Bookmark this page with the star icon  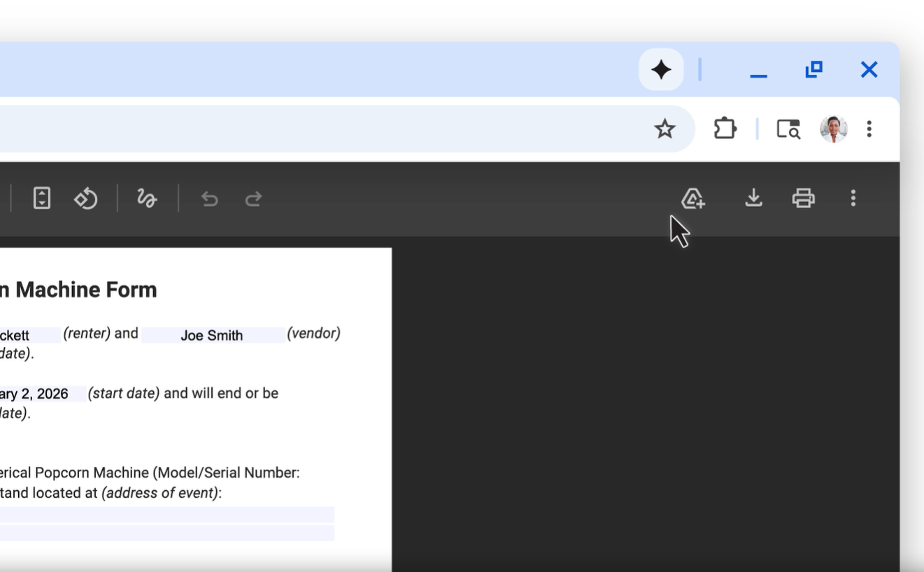click(x=664, y=129)
